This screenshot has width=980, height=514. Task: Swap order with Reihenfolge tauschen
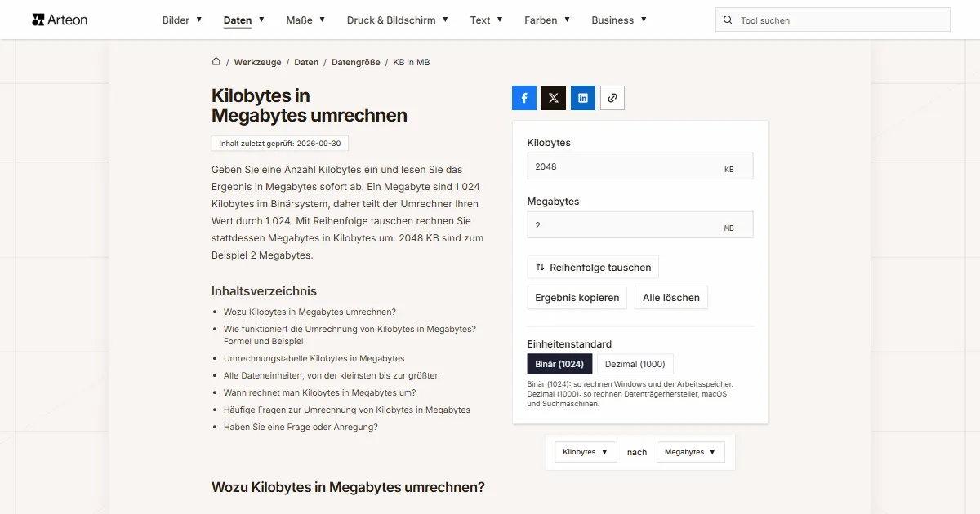(x=593, y=267)
